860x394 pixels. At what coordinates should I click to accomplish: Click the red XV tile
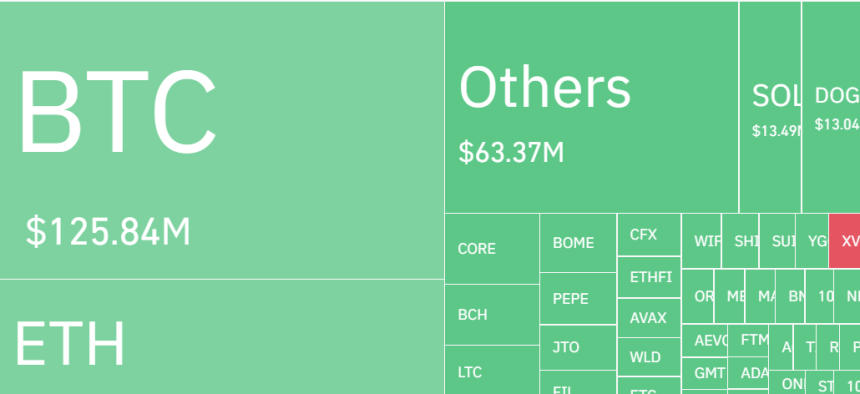(845, 240)
